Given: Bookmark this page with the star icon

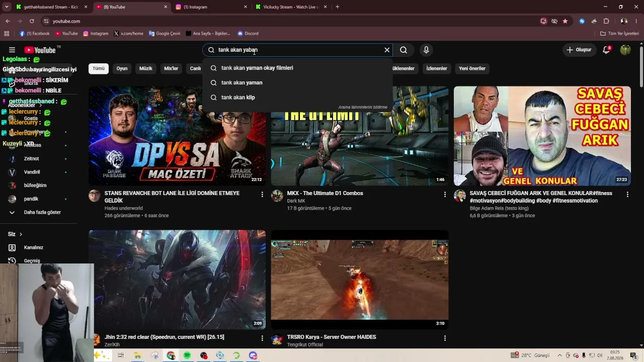Looking at the screenshot, I should [565, 21].
